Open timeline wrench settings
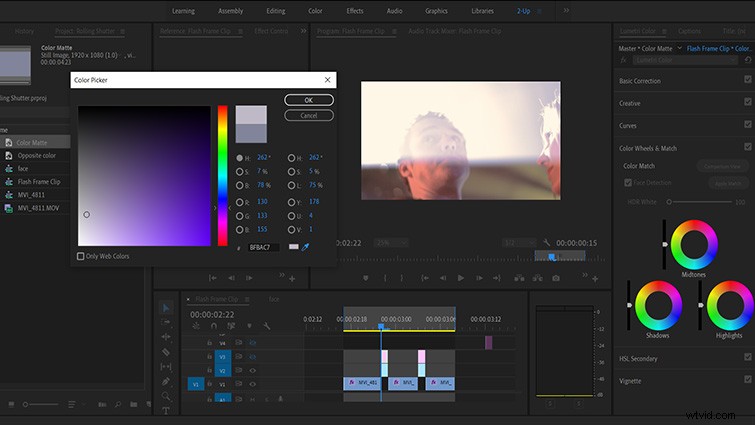 click(x=266, y=326)
